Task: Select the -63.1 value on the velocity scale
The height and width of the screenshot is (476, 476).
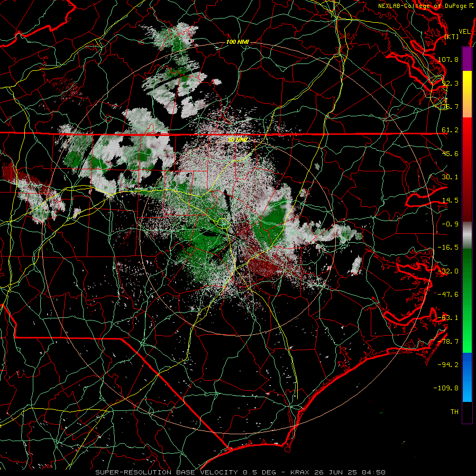Action: tap(448, 318)
